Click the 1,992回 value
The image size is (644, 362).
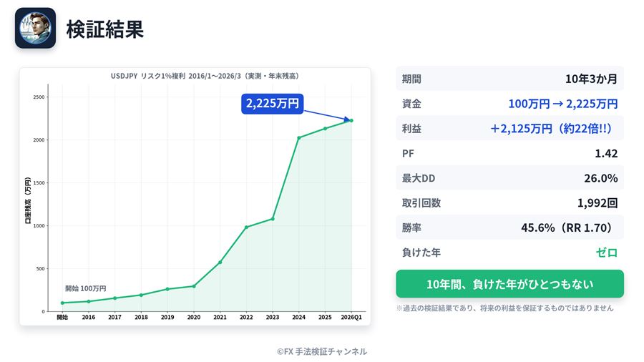click(x=597, y=202)
